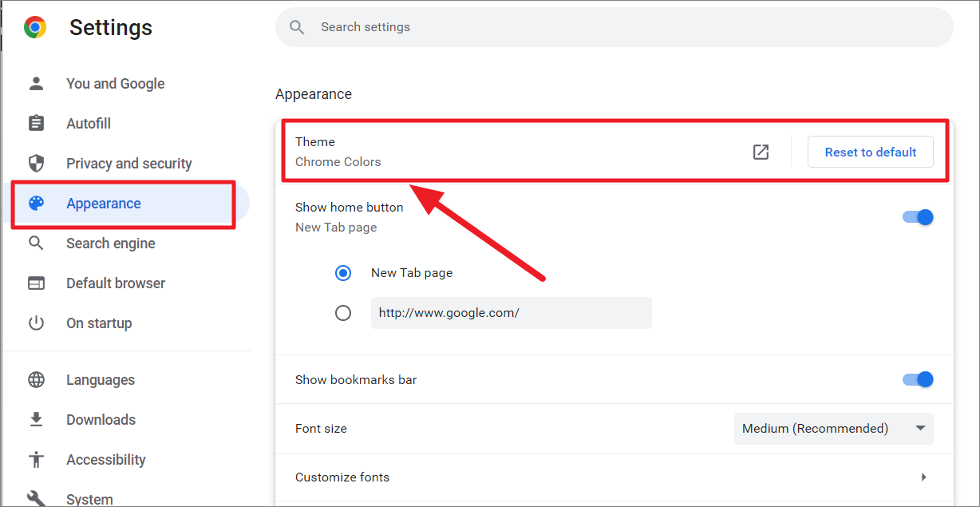The image size is (980, 507).
Task: Click the Autofill clipboard icon
Action: pos(36,124)
